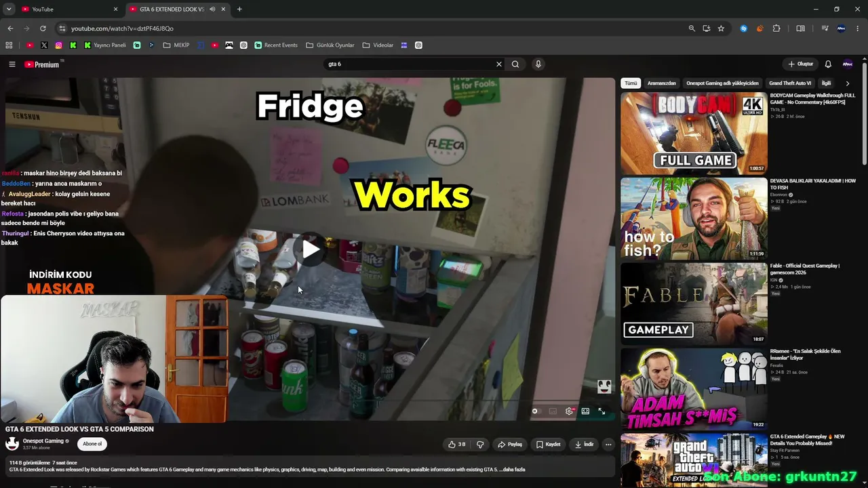The image size is (868, 488).
Task: Open the player settings gear
Action: click(x=569, y=411)
